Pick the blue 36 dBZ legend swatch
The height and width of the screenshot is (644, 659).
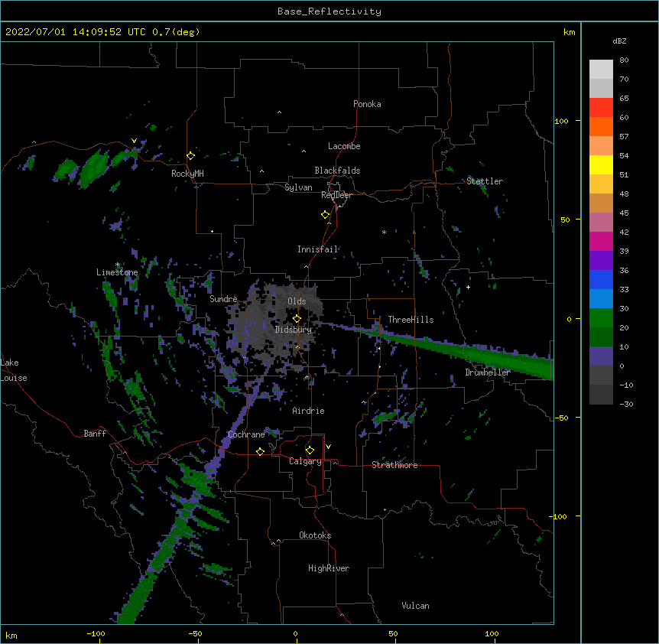601,279
